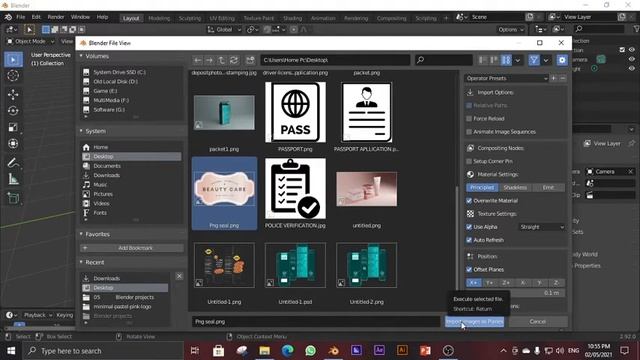This screenshot has height=360, width=640.
Task: Open the File menu
Action: 20,17
